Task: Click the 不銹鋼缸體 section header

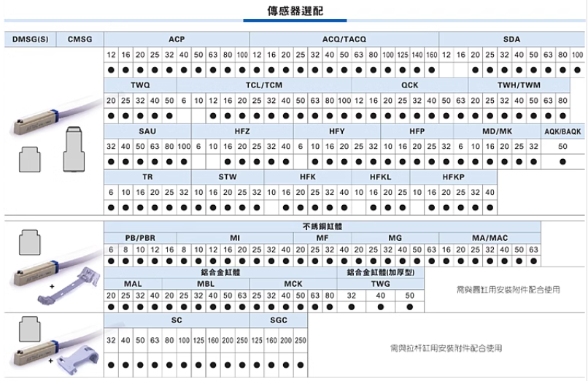Action: click(x=322, y=226)
